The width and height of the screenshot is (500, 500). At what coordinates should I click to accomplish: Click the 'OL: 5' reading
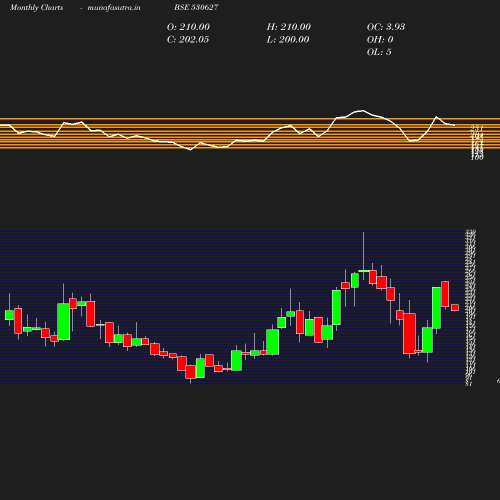pos(379,52)
